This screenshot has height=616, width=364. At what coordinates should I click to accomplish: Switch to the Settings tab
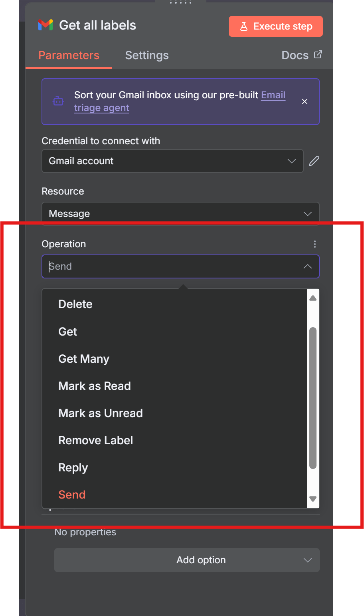(147, 56)
